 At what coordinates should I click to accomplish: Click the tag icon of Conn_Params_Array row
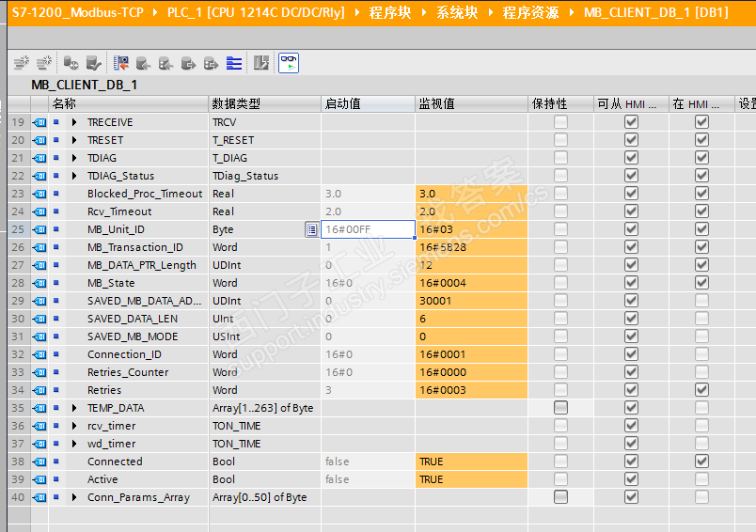39,497
